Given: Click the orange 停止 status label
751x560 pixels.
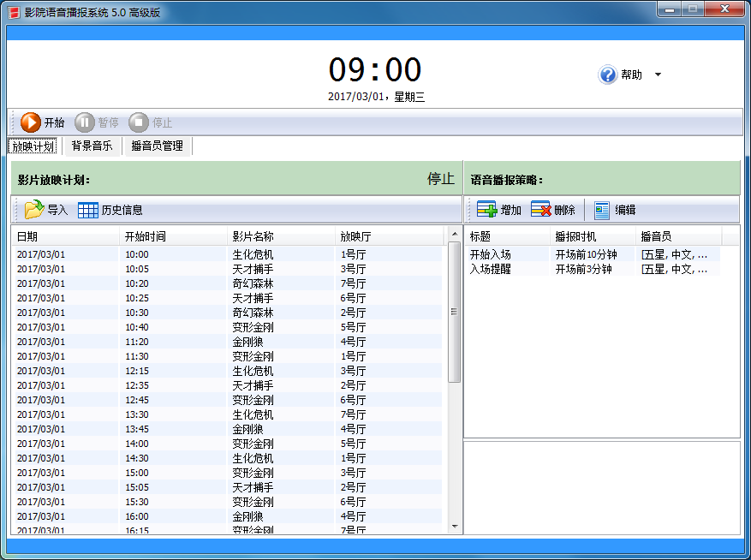Looking at the screenshot, I should (439, 179).
